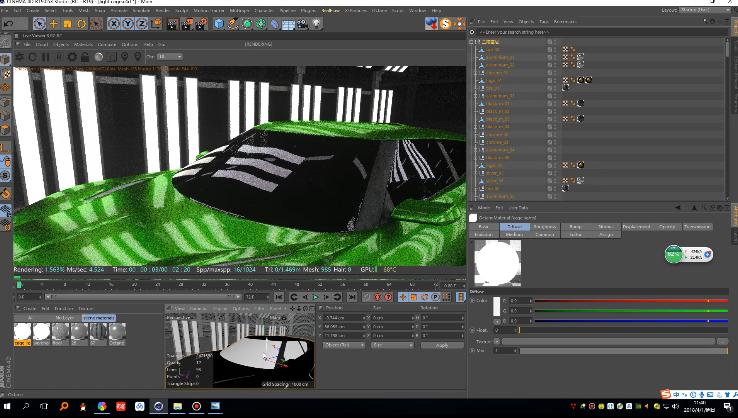Open the Size mode dropdown
The image size is (738, 418).
click(x=392, y=346)
